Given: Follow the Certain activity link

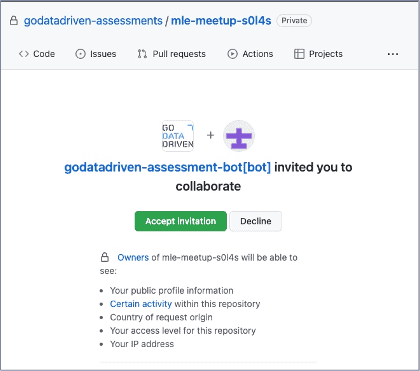Looking at the screenshot, I should click(x=141, y=304).
